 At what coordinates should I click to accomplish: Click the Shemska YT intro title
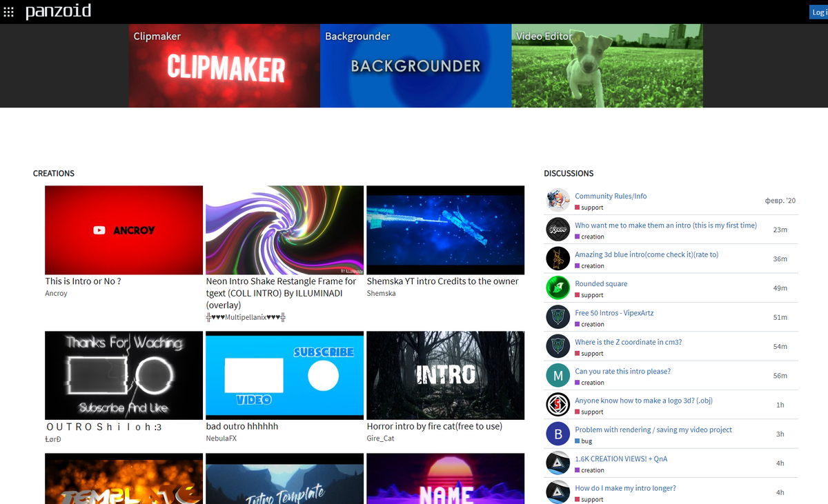pyautogui.click(x=443, y=281)
